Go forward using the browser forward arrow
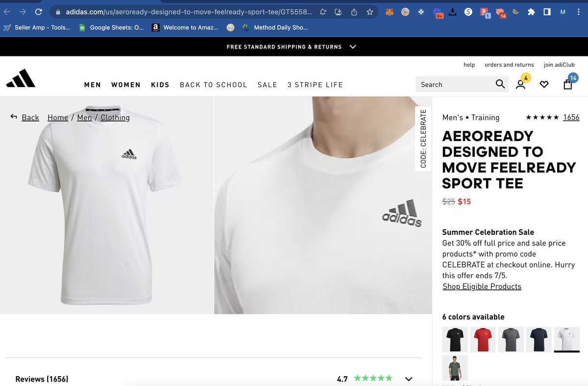Viewport: 588px width, 386px height. coord(23,12)
